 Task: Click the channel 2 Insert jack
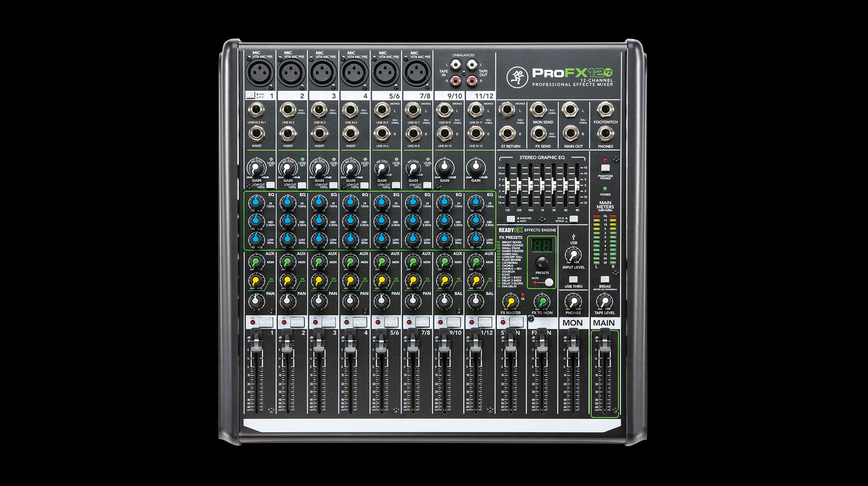(x=288, y=134)
